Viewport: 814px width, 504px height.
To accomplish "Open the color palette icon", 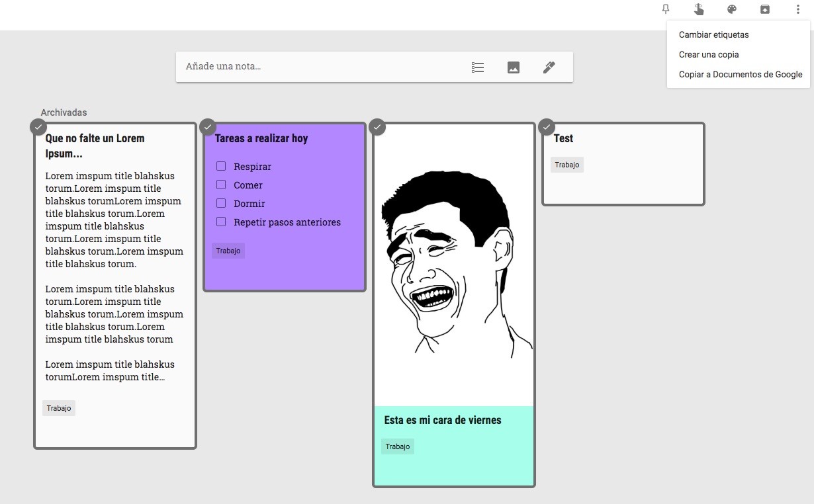I will click(732, 9).
